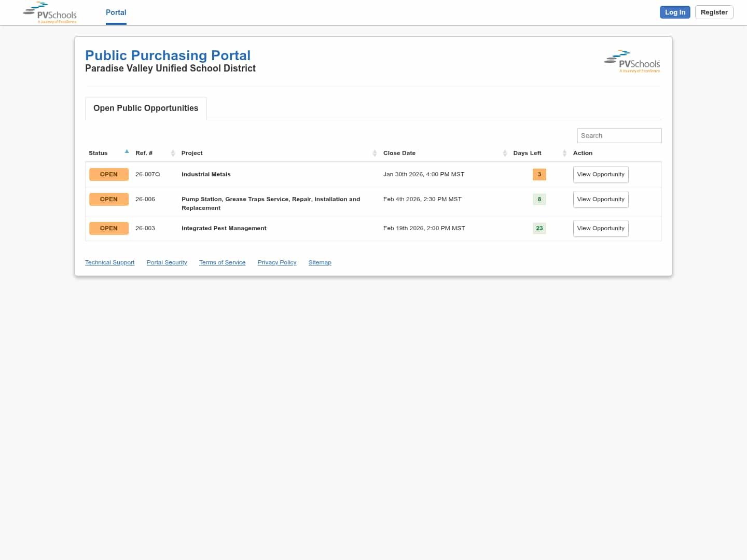Click the PVSchools logo beside the portal title
The width and height of the screenshot is (747, 560).
[x=632, y=61]
